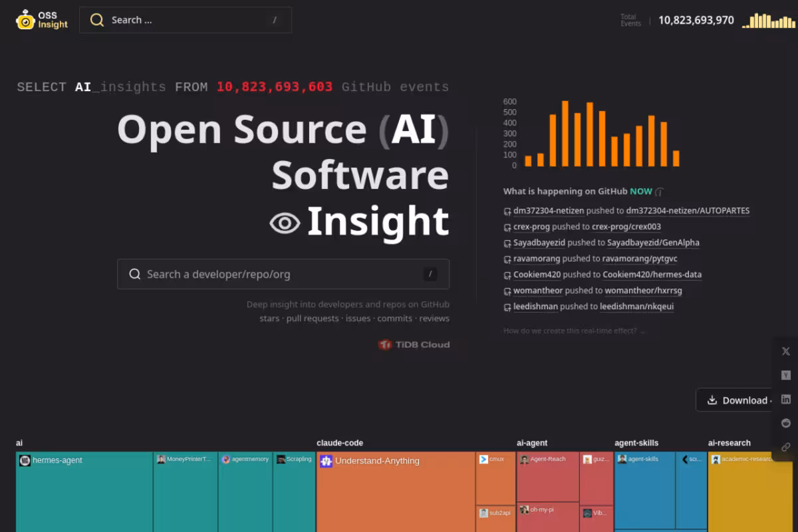Open oh-my-pi treemap tile
Viewport: 798px width, 532px height.
pyautogui.click(x=548, y=517)
